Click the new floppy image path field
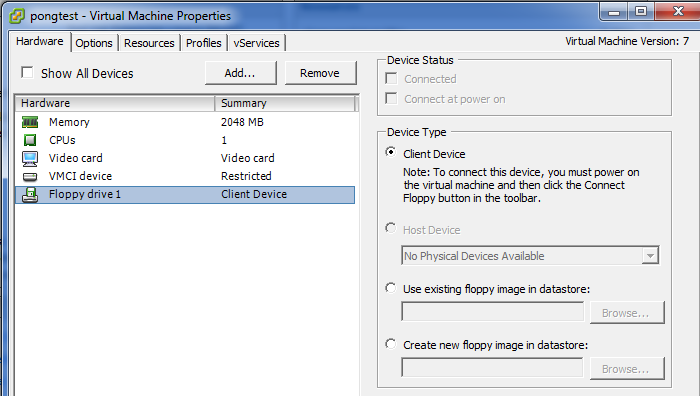The height and width of the screenshot is (396, 700). coord(492,367)
